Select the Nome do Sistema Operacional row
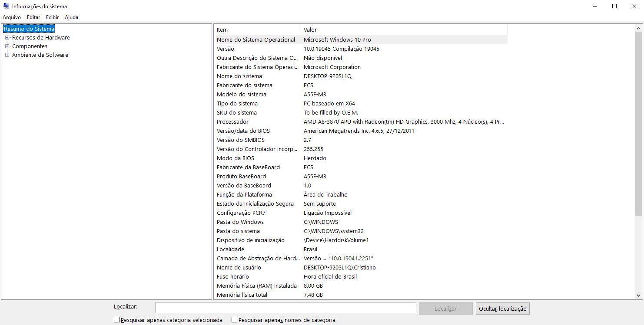The width and height of the screenshot is (644, 325). [361, 39]
